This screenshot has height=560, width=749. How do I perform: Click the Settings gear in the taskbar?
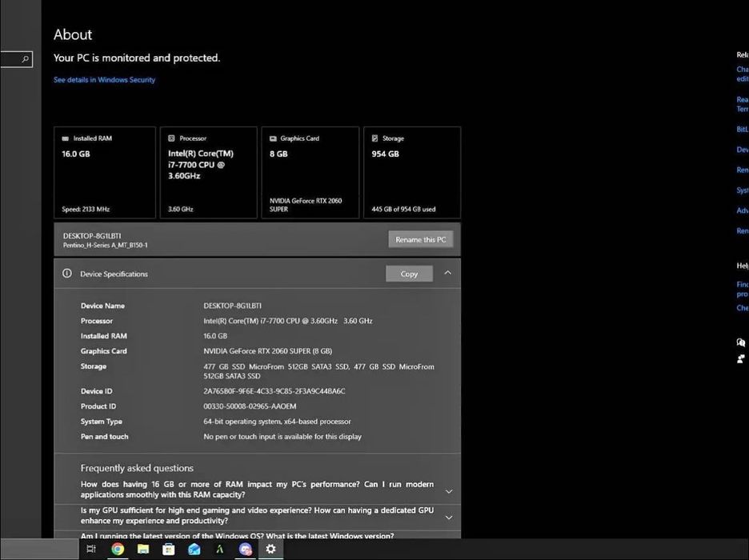click(x=270, y=549)
